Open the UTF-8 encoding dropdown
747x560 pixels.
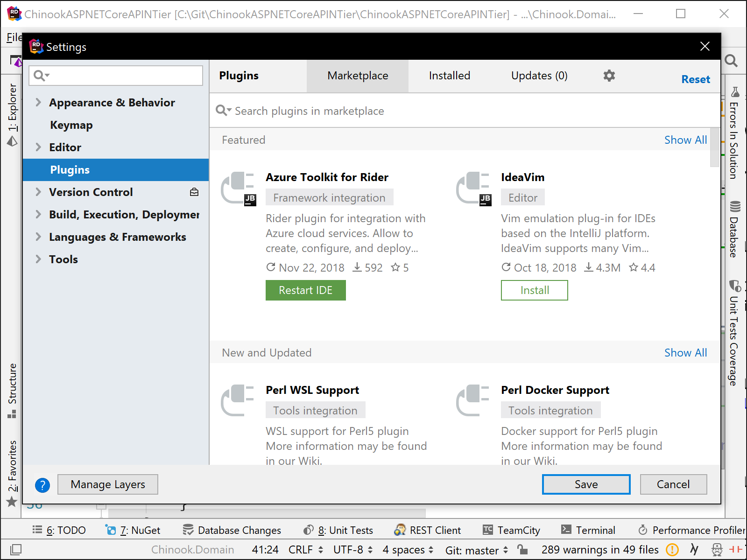pos(353,550)
